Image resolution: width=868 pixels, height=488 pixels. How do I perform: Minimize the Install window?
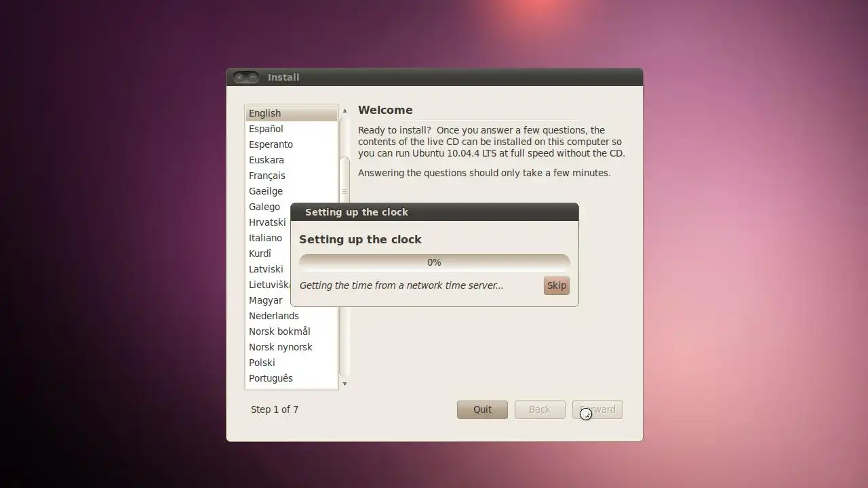[253, 77]
